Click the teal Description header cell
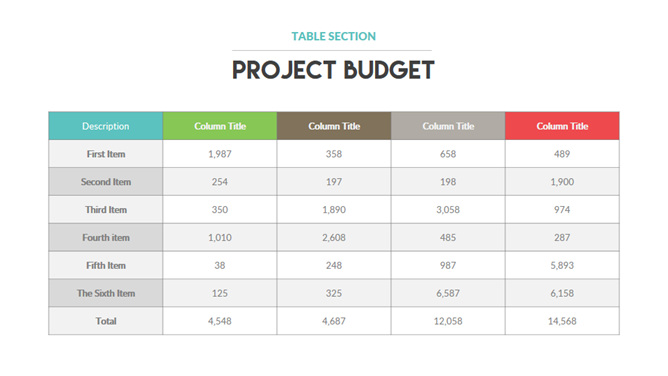The width and height of the screenshot is (668, 376). coord(106,126)
